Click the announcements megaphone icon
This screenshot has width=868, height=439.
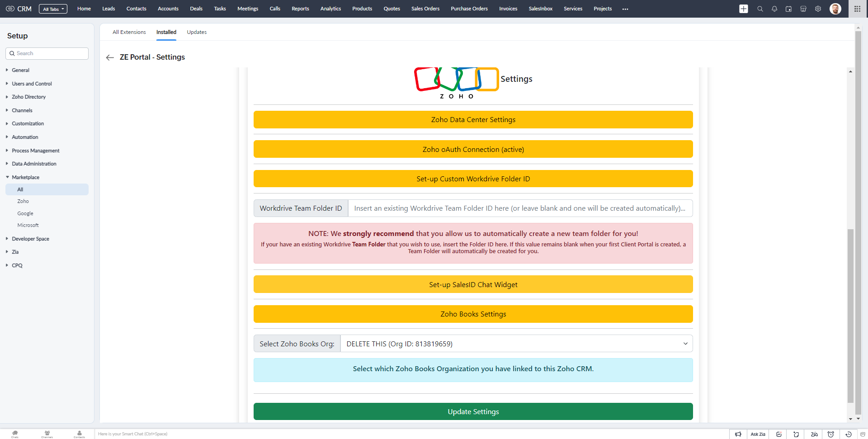(738, 434)
